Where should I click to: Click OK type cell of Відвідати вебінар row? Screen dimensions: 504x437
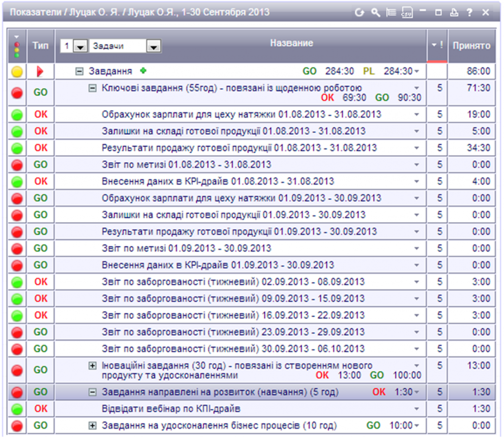pos(41,409)
